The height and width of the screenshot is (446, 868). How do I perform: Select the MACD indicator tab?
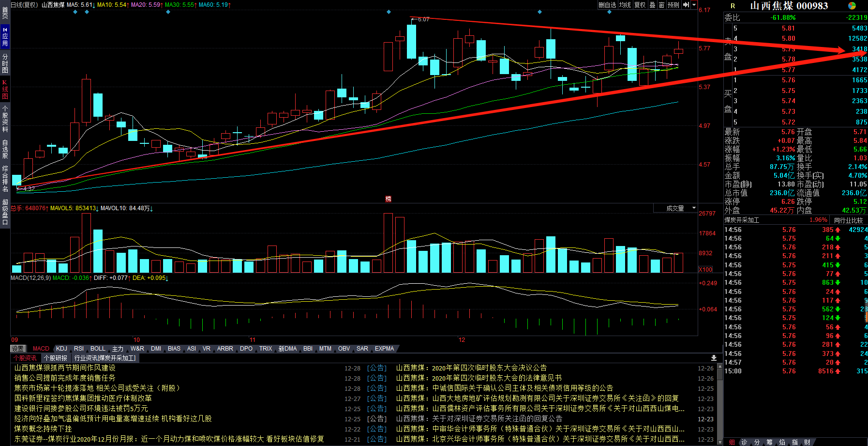[x=41, y=349]
